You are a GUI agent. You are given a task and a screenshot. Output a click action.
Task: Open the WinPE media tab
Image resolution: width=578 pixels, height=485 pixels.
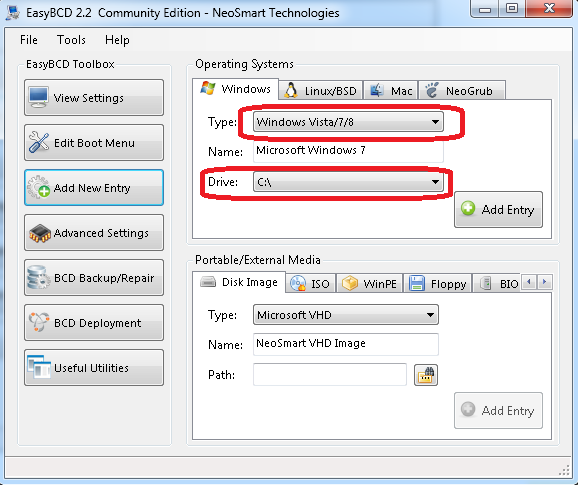coord(369,283)
